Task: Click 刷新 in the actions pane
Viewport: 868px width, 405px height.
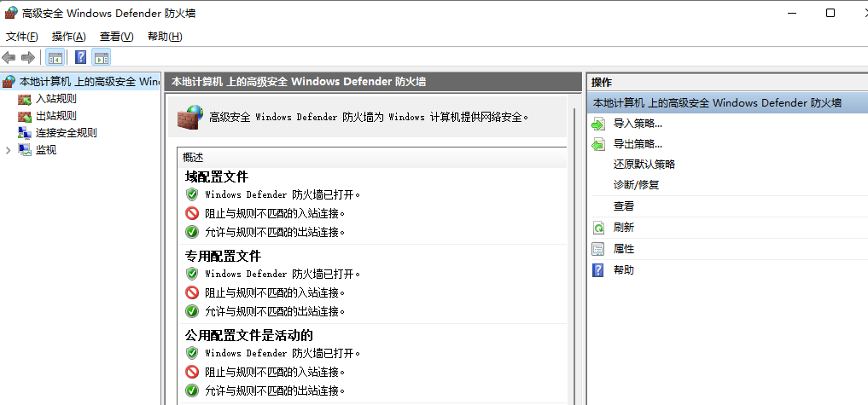Action: [x=624, y=228]
